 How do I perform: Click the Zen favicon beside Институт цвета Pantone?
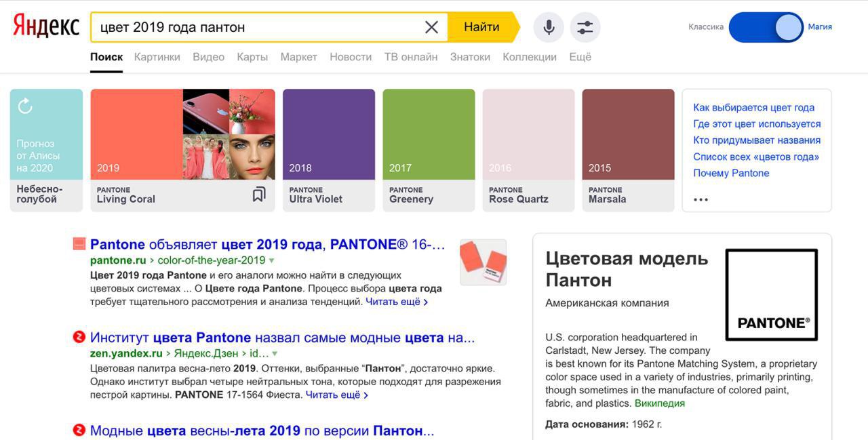pyautogui.click(x=79, y=337)
